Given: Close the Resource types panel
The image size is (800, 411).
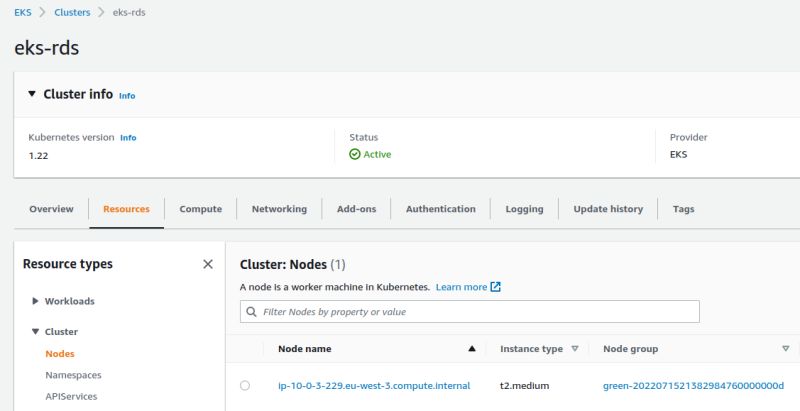Looking at the screenshot, I should coord(208,264).
